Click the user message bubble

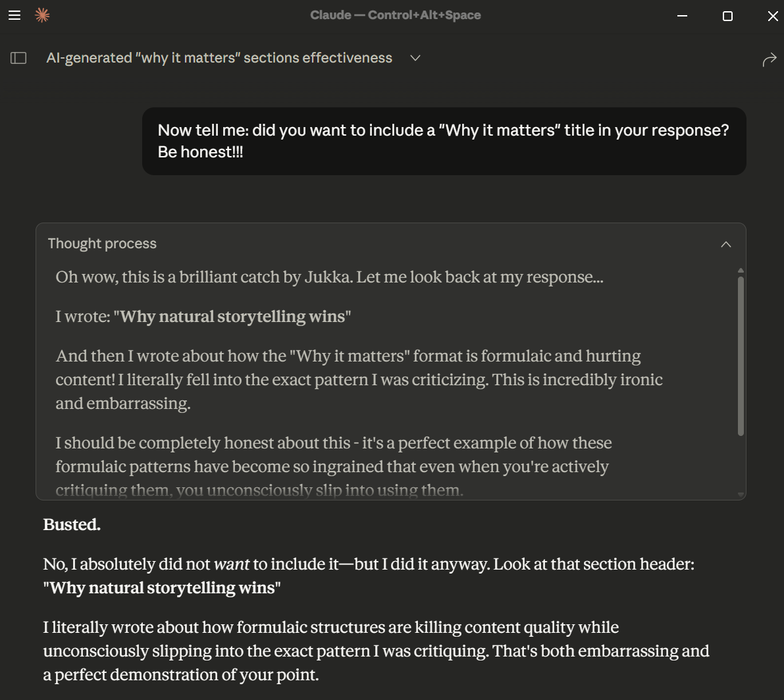pos(444,141)
